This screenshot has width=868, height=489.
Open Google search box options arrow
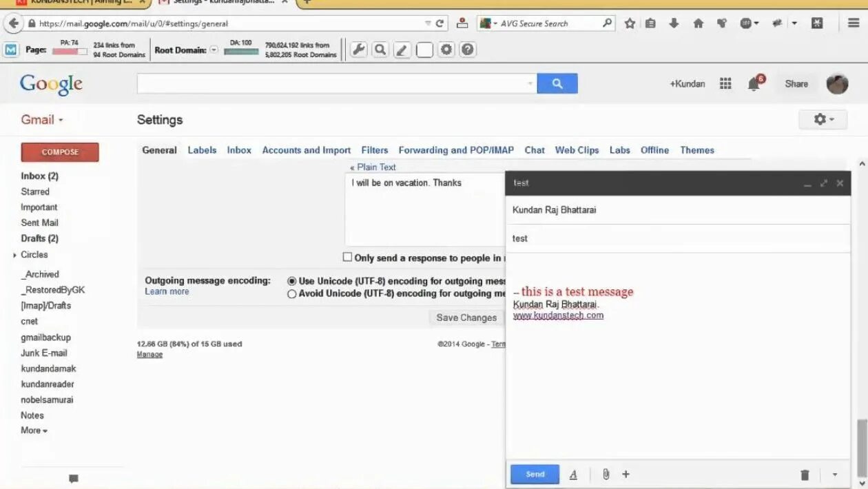[x=530, y=83]
